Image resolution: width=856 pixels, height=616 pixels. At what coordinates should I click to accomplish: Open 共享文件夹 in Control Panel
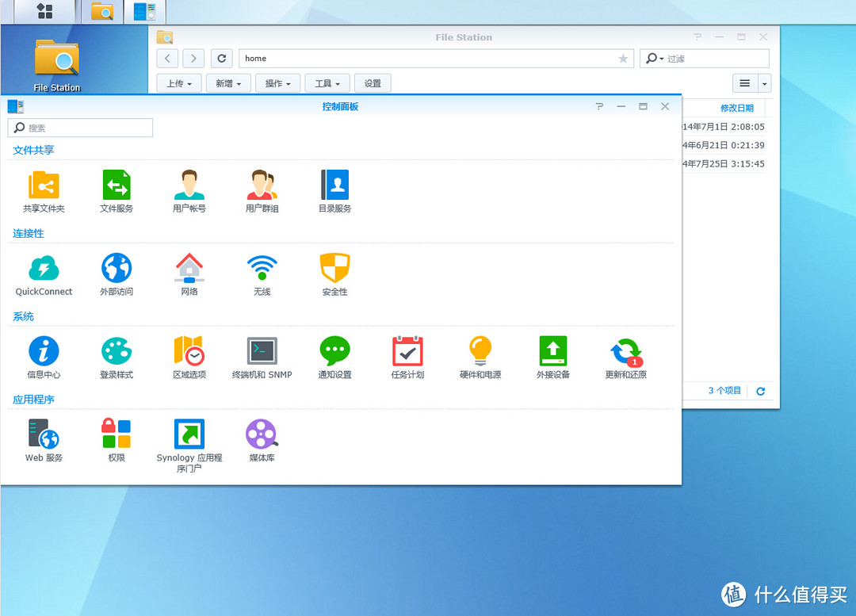tap(44, 190)
